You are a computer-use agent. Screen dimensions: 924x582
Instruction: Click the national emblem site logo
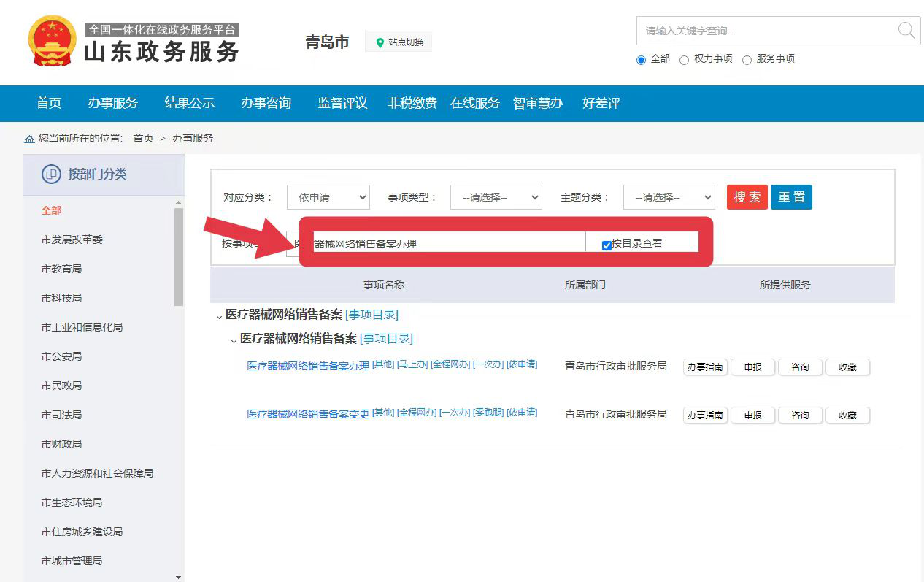coord(51,40)
